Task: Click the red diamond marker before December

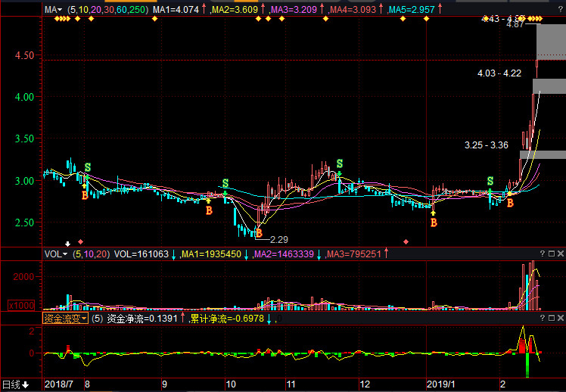Action: pyautogui.click(x=406, y=242)
